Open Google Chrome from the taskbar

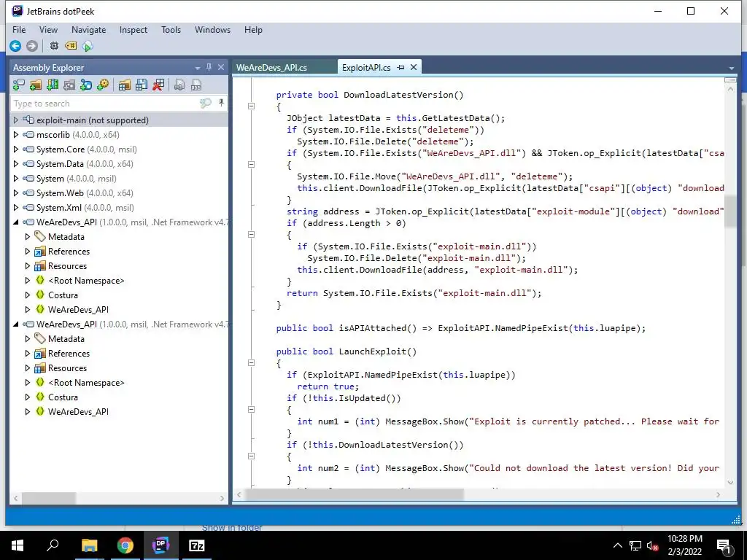click(x=125, y=545)
